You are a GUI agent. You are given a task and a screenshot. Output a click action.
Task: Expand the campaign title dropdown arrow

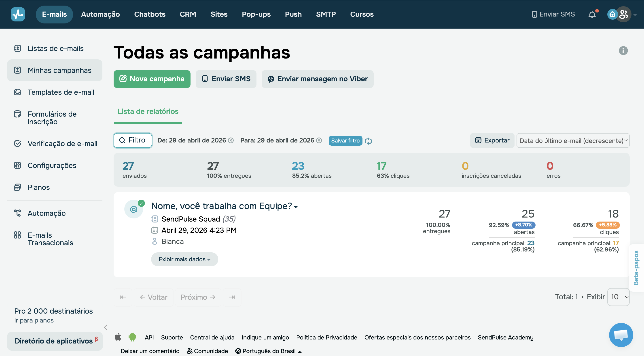[296, 207]
